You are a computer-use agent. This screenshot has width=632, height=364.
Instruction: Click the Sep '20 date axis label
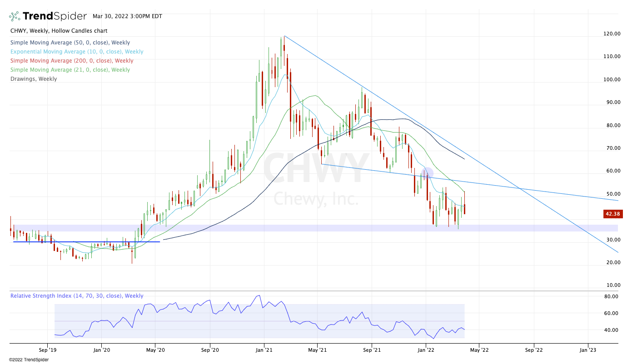[210, 350]
